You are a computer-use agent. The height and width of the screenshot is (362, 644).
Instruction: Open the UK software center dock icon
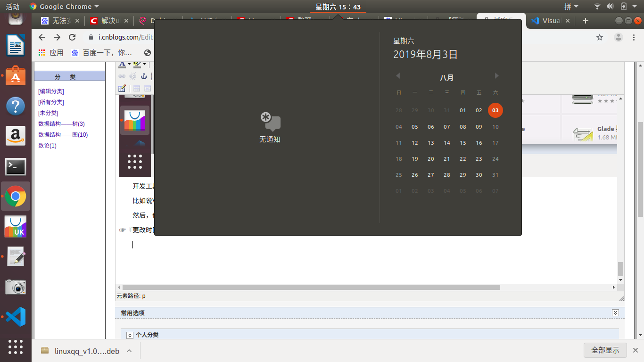tap(16, 227)
